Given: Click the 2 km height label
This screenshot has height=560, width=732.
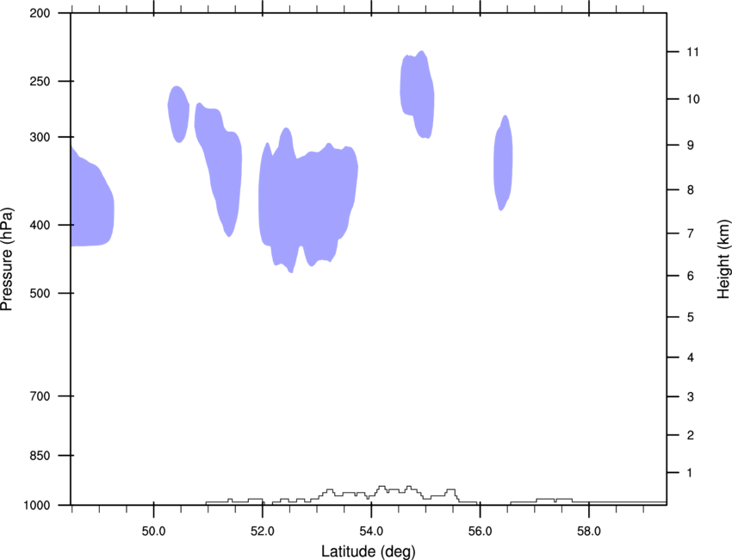Looking at the screenshot, I should [x=690, y=435].
